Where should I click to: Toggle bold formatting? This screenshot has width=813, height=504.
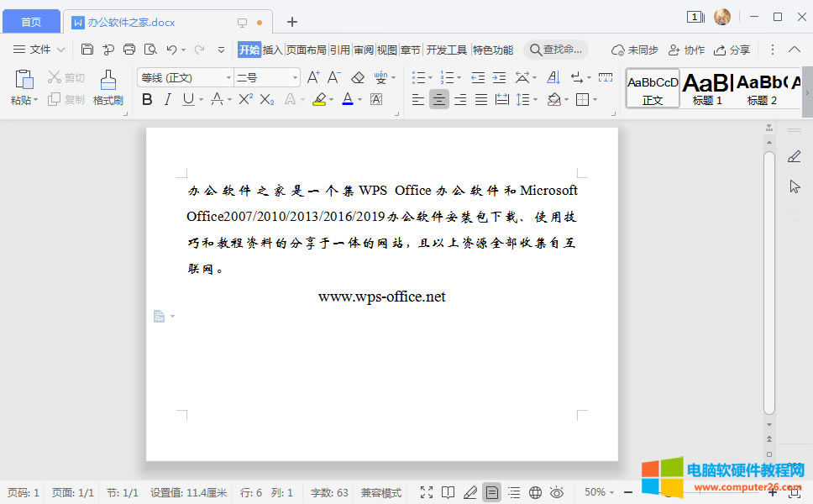click(x=147, y=99)
